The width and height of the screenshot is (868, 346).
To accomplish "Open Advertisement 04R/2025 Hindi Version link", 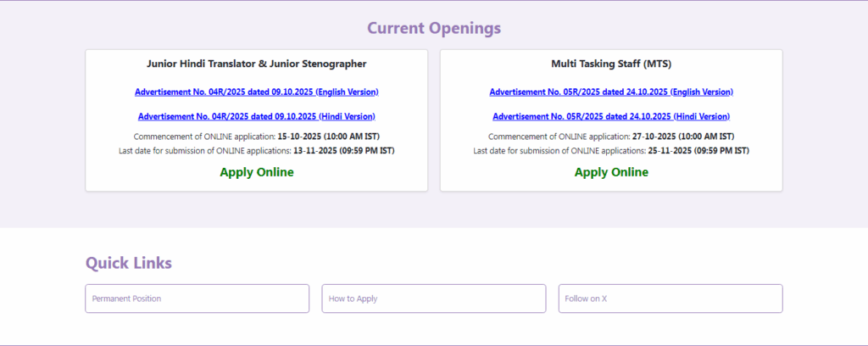I will coord(256,116).
